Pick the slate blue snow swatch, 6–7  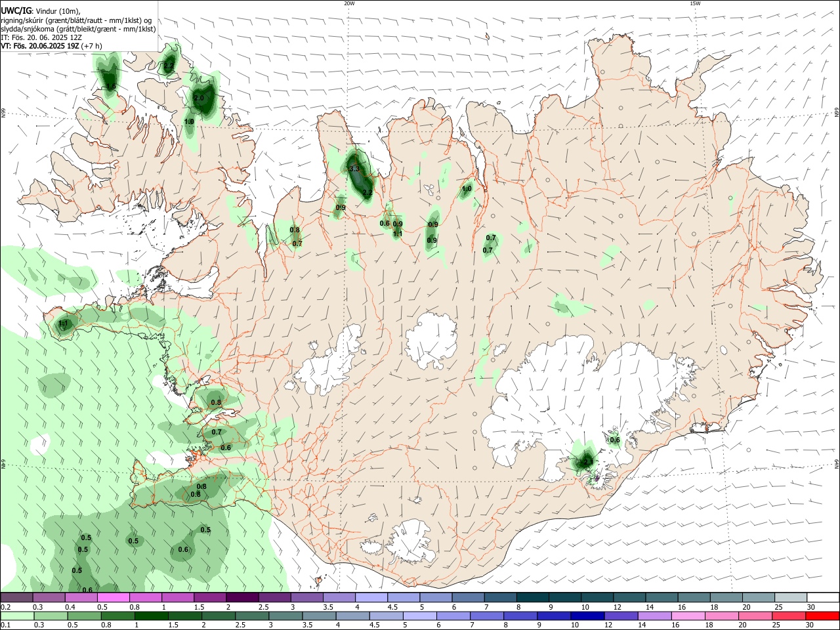pos(469,597)
